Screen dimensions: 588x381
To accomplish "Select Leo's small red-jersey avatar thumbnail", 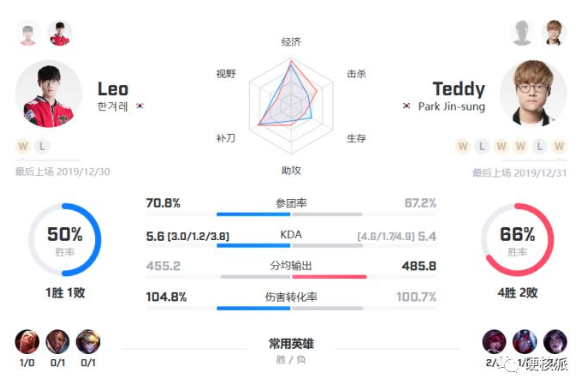I will 60,33.
